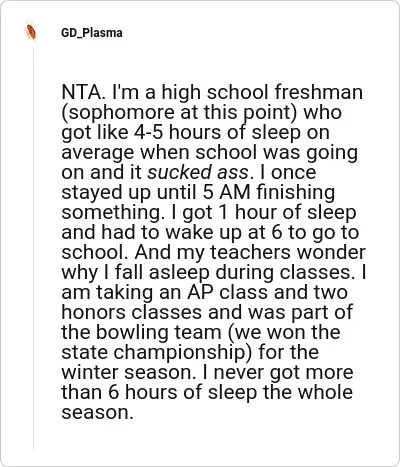Click the word NTA in the comment
The width and height of the screenshot is (400, 467).
coord(81,93)
